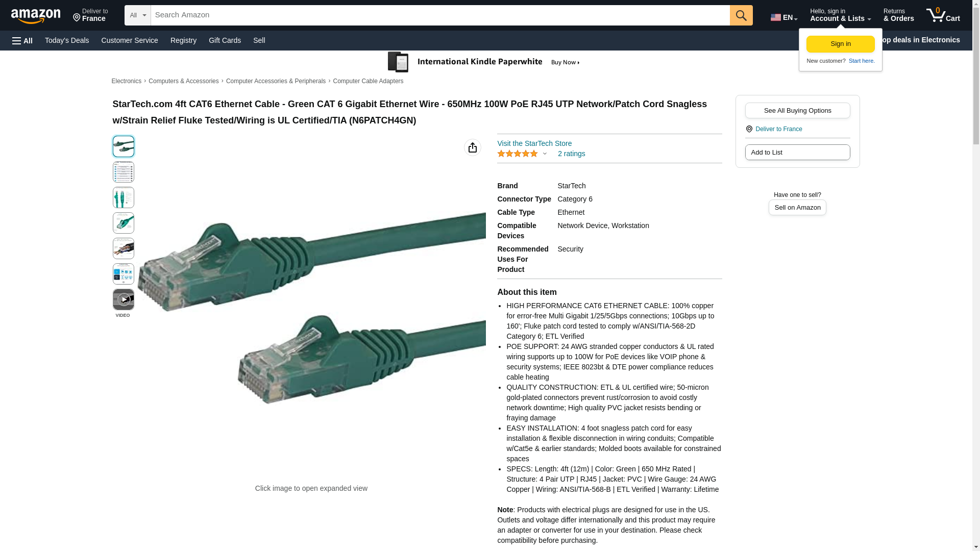Select the blue infographic thumbnail
This screenshot has width=980, height=551.
[124, 274]
